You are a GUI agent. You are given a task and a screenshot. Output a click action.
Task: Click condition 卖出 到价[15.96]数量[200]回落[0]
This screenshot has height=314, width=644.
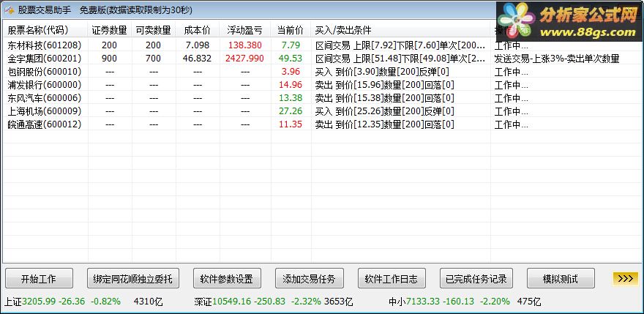click(x=384, y=85)
